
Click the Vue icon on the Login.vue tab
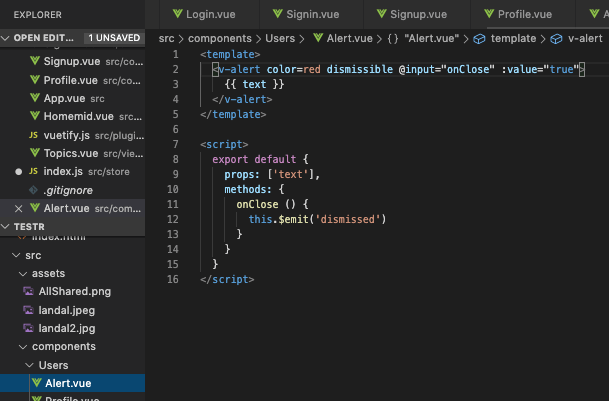click(178, 14)
